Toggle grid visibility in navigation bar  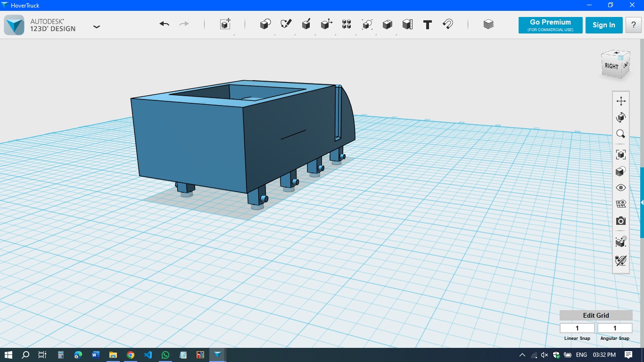point(621,204)
